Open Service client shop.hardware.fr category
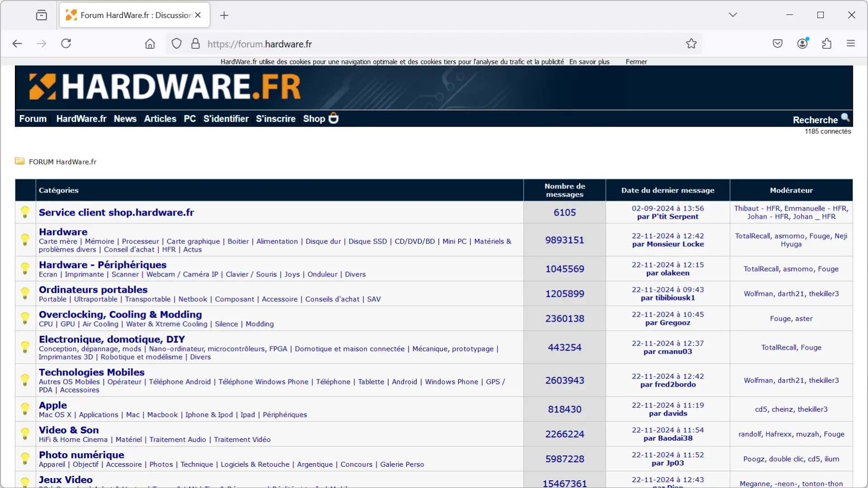Viewport: 868px width, 488px height. pos(116,212)
